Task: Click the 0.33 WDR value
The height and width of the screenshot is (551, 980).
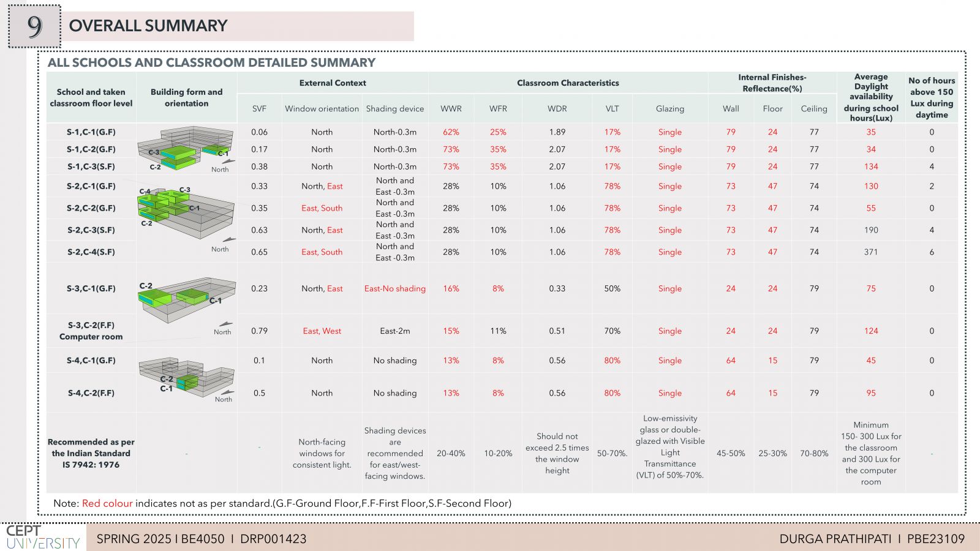Action: pyautogui.click(x=557, y=288)
